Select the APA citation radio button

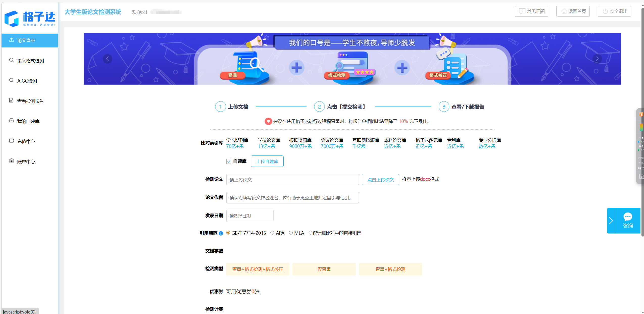point(273,232)
